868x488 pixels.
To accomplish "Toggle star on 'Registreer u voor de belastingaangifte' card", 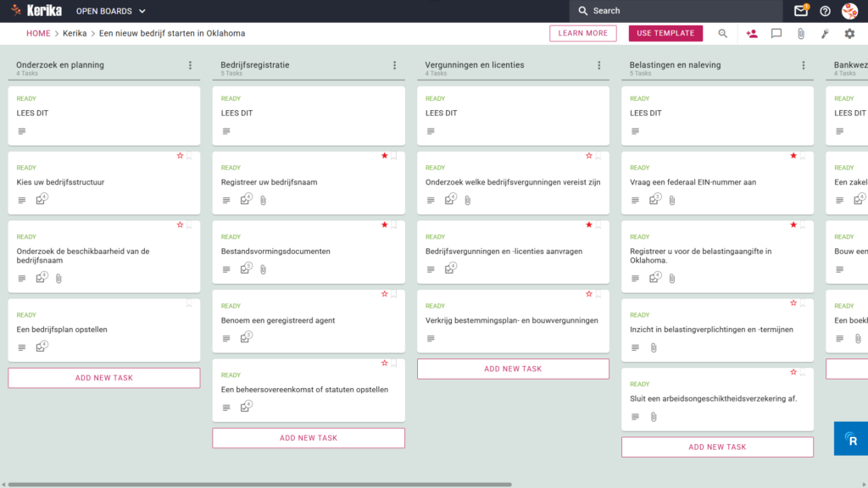I will pyautogui.click(x=793, y=225).
